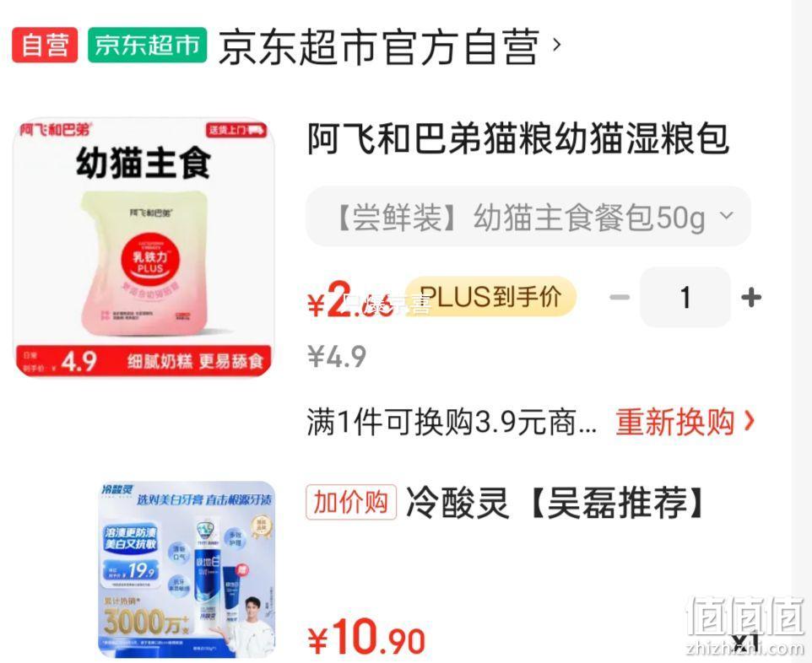Image resolution: width=812 pixels, height=663 pixels.
Task: Click the chevron after 京东超市官方自营
Action: pos(557,45)
